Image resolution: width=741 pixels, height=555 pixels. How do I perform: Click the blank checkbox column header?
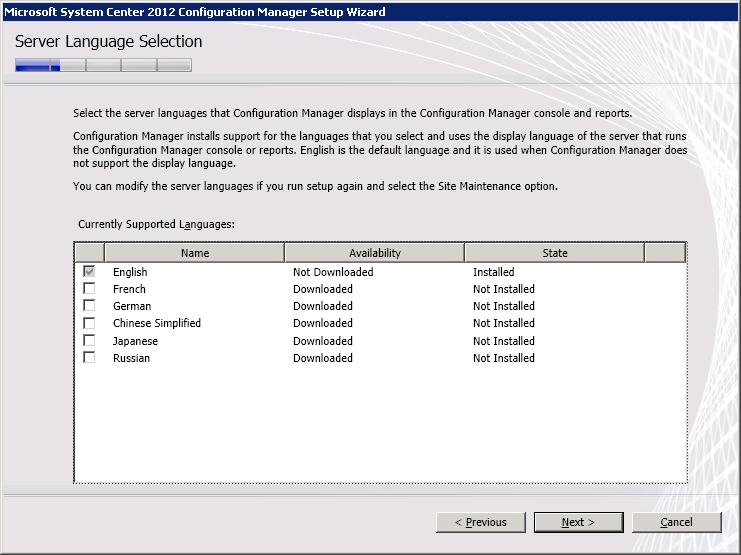pyautogui.click(x=89, y=253)
